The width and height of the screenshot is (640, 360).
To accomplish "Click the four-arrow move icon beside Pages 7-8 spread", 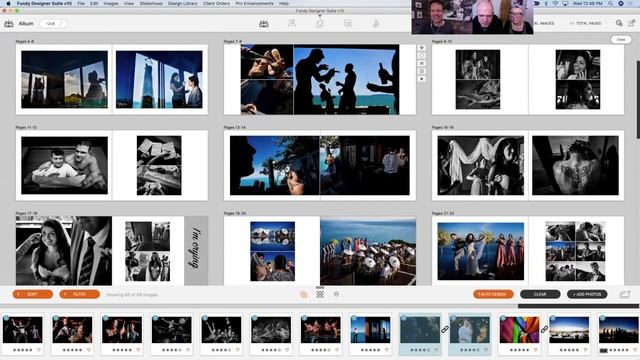I will click(422, 48).
